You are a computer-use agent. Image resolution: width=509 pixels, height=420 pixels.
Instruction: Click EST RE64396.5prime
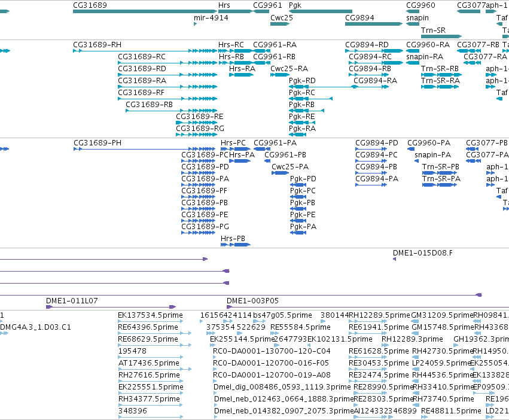pyautogui.click(x=154, y=333)
